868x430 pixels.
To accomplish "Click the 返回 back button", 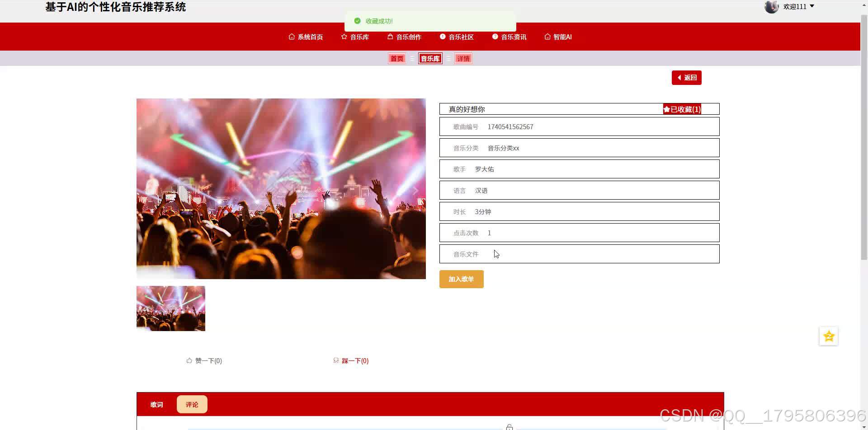I will [686, 78].
